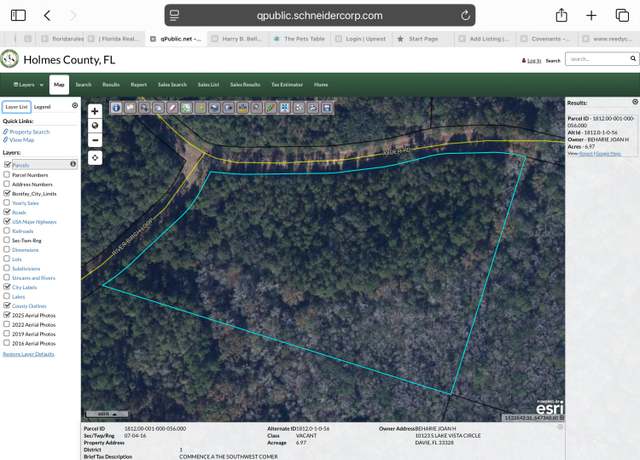Click the search input field at top right
This screenshot has height=460, width=640.
598,59
